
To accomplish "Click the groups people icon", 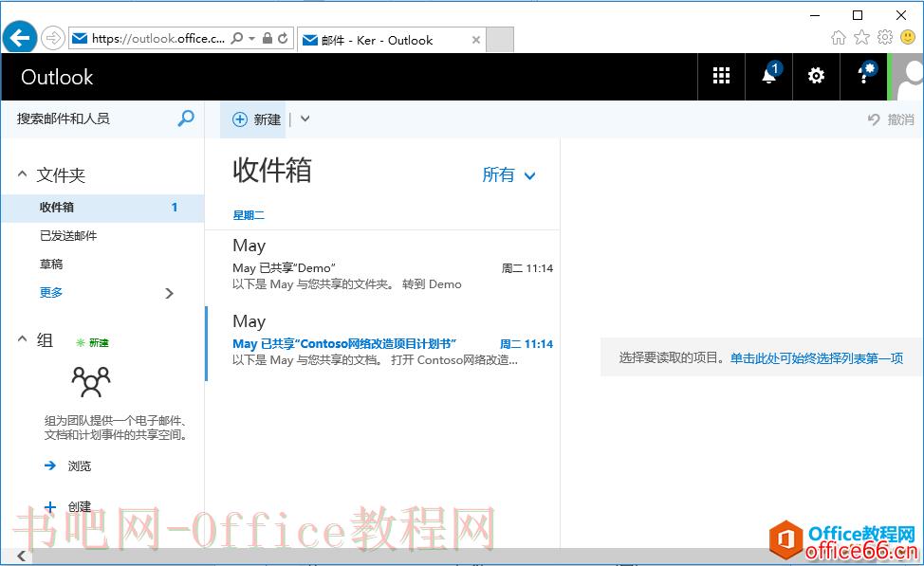I will pyautogui.click(x=91, y=382).
